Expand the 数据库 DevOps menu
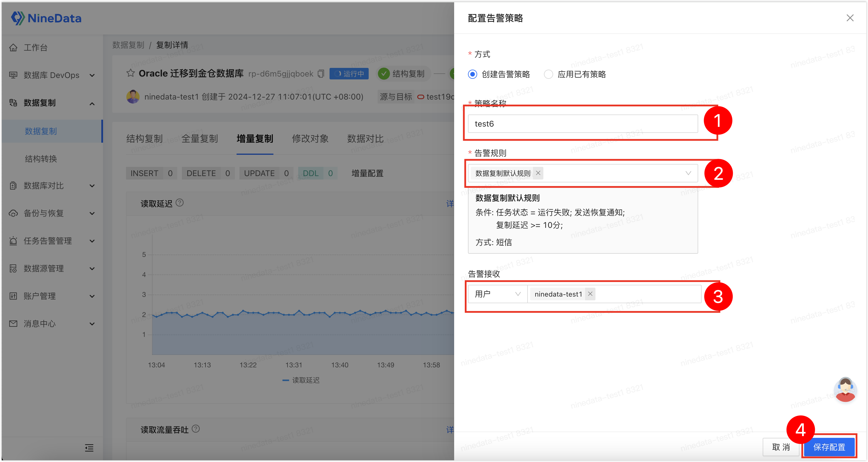 pos(92,75)
